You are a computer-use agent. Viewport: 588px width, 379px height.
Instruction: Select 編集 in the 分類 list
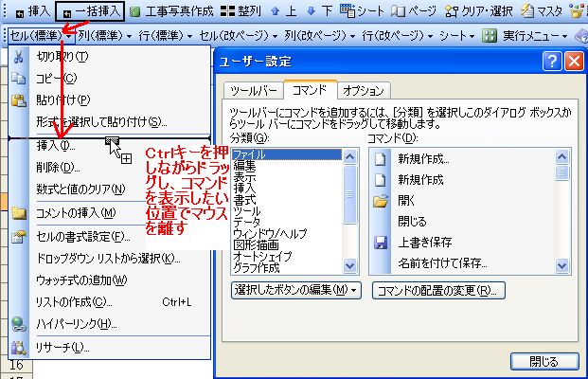(244, 165)
